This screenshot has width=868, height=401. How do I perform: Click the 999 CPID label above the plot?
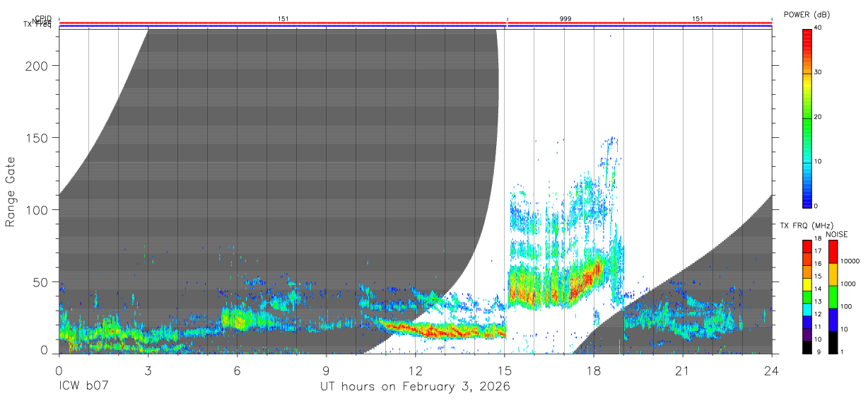click(x=565, y=18)
